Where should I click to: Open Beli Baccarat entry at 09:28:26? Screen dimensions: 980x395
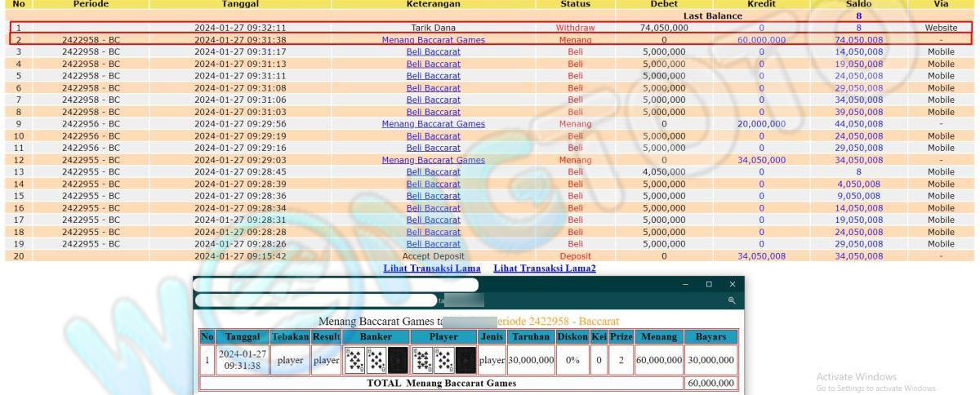(x=433, y=244)
